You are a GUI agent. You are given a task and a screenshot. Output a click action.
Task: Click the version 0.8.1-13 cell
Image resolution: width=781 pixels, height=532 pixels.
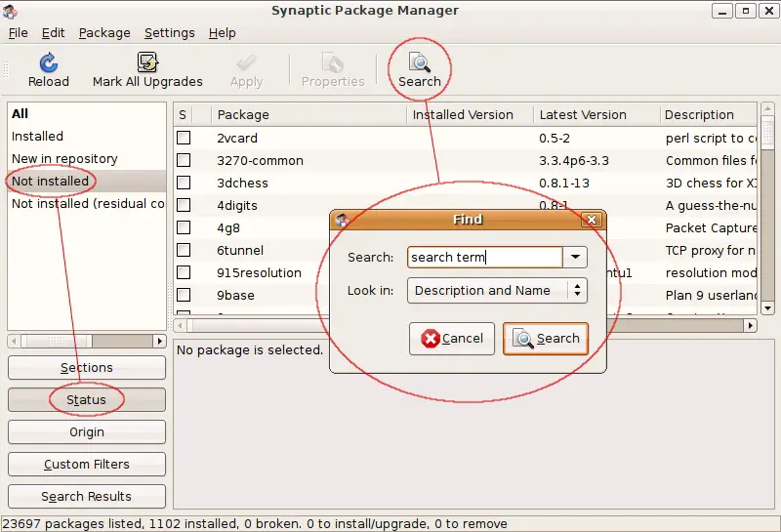point(564,183)
